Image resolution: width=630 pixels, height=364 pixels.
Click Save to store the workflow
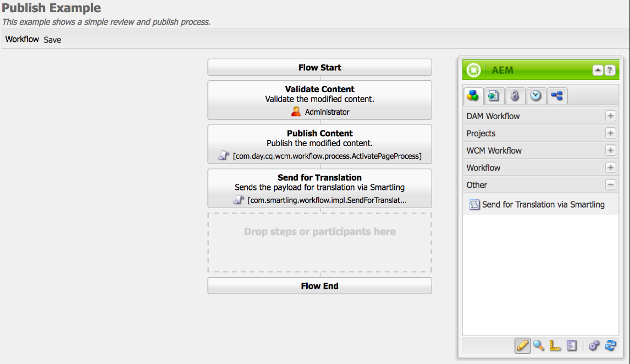pos(52,40)
